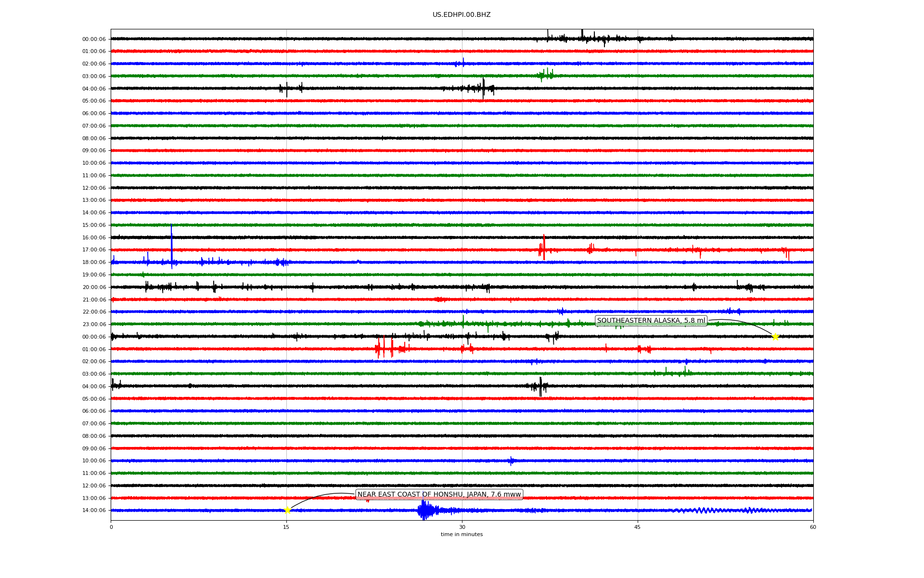This screenshot has height=578, width=924.
Task: Click the 15:00:06 row time label
Action: [x=94, y=225]
